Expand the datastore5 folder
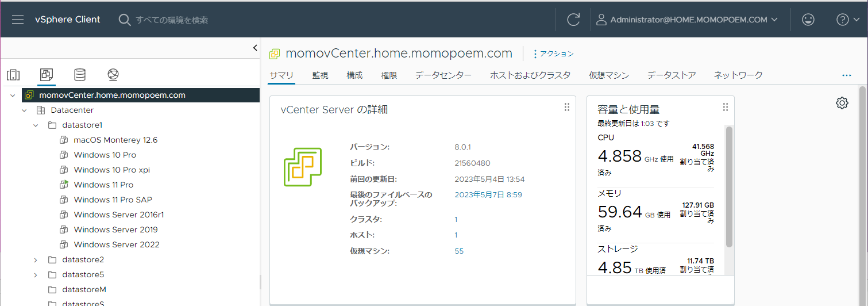The image size is (868, 306). coord(36,274)
